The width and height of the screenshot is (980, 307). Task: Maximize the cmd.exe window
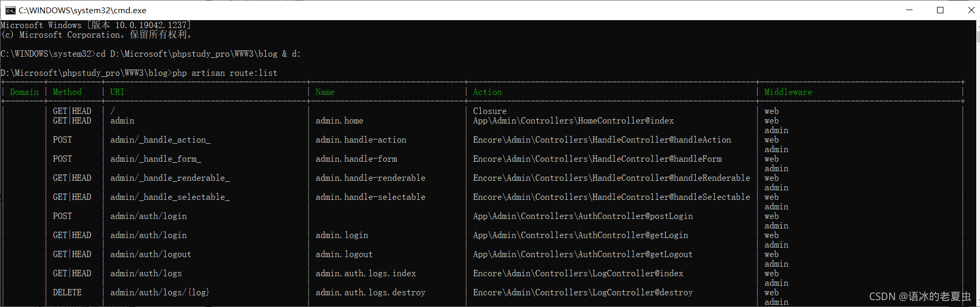click(940, 10)
